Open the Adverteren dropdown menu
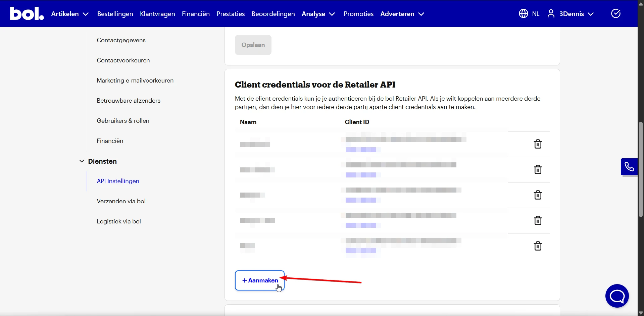This screenshot has height=316, width=644. [x=402, y=14]
